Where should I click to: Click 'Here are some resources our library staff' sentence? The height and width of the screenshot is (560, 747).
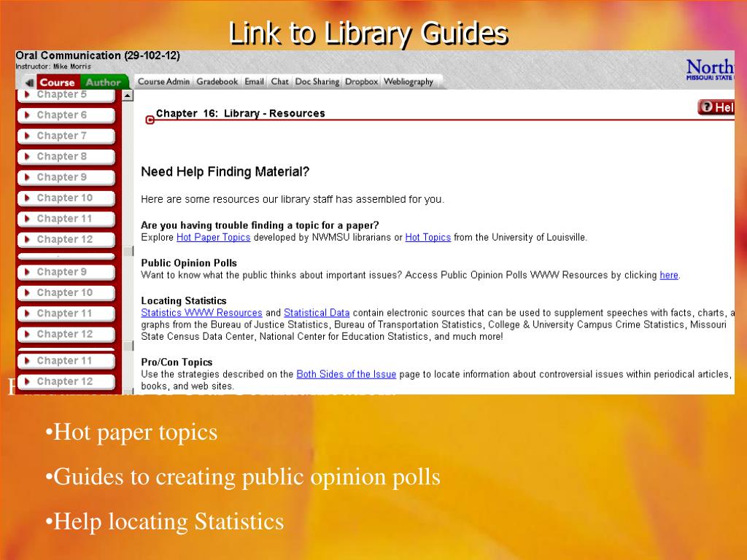(293, 199)
